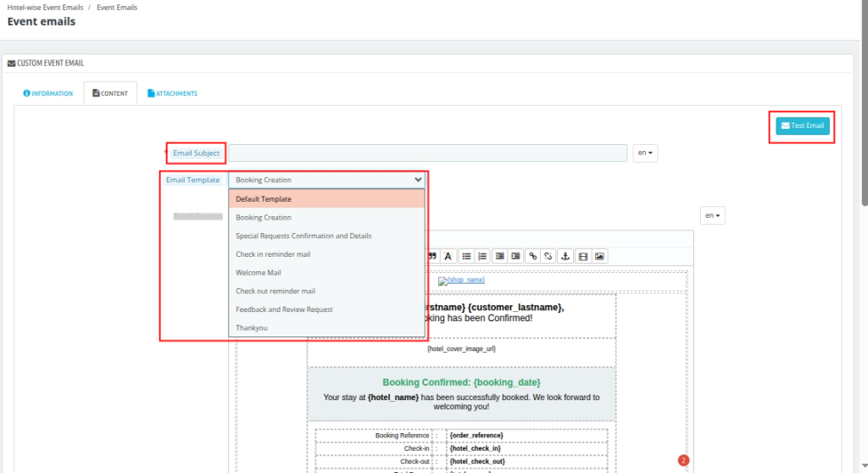Viewport: 868px width, 473px height.
Task: Choose 'Welcome Mail' from template list
Action: [x=259, y=273]
